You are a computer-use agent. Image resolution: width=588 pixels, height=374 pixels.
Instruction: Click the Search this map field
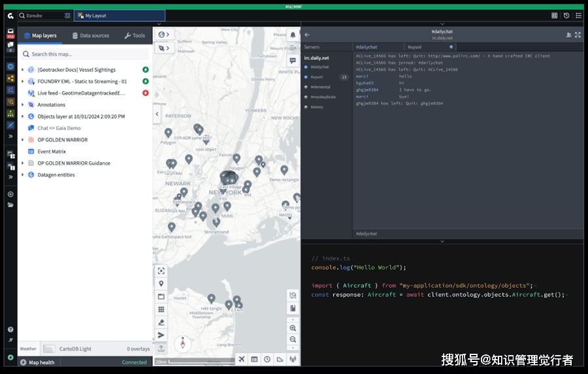pos(85,54)
